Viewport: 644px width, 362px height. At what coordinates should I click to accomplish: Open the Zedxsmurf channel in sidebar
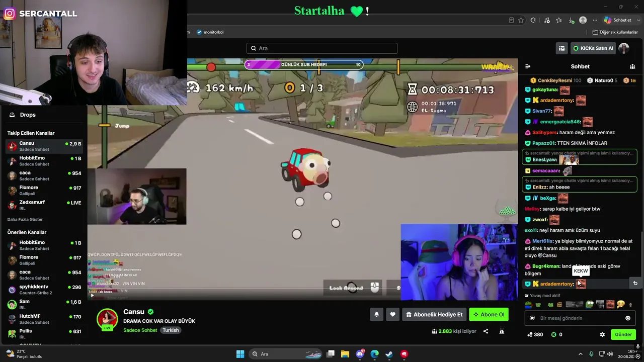44,205
